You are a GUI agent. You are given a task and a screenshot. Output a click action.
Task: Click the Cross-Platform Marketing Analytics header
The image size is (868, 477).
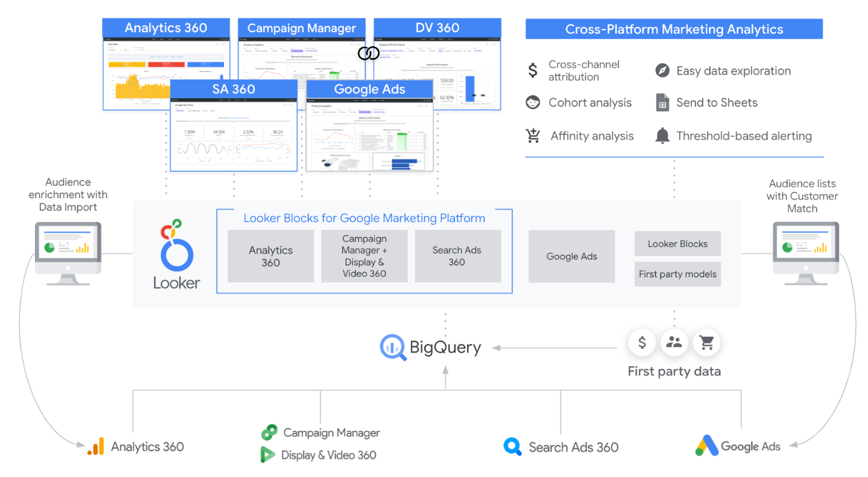(674, 29)
